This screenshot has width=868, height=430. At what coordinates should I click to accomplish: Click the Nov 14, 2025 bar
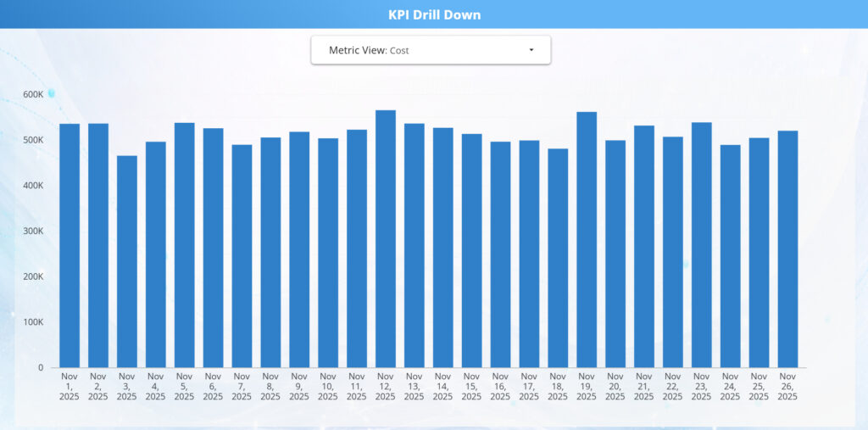443,248
